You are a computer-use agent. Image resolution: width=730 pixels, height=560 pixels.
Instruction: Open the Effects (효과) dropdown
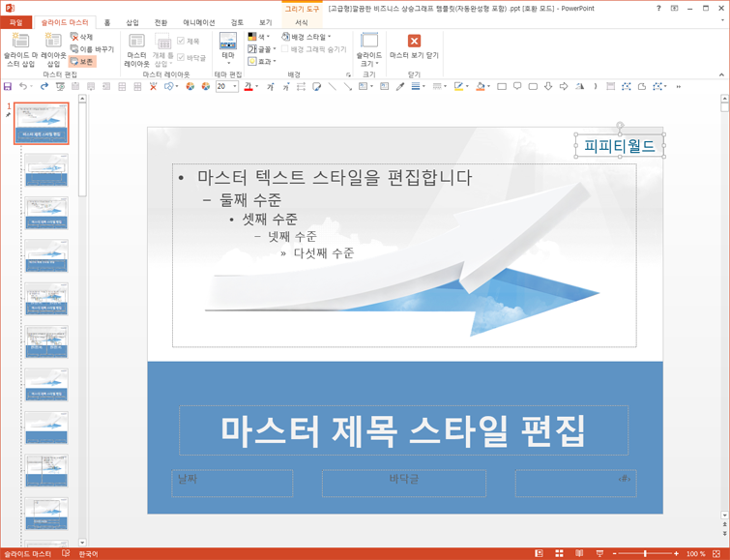(x=262, y=62)
